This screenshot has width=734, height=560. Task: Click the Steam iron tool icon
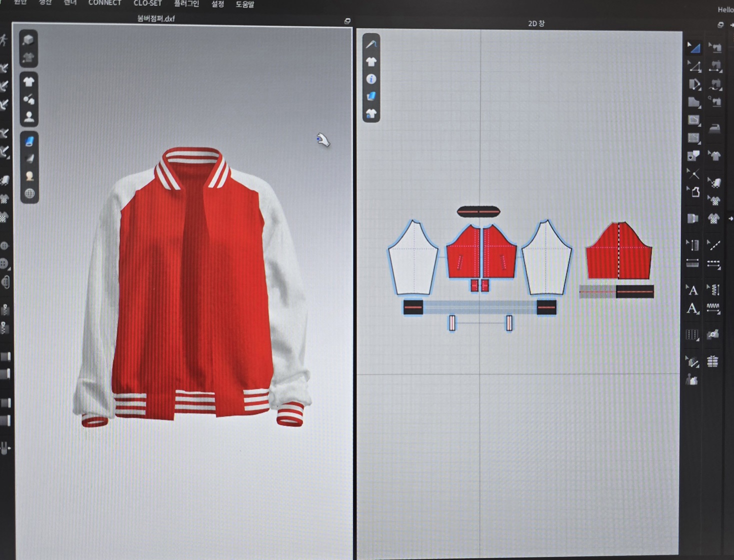tap(715, 128)
